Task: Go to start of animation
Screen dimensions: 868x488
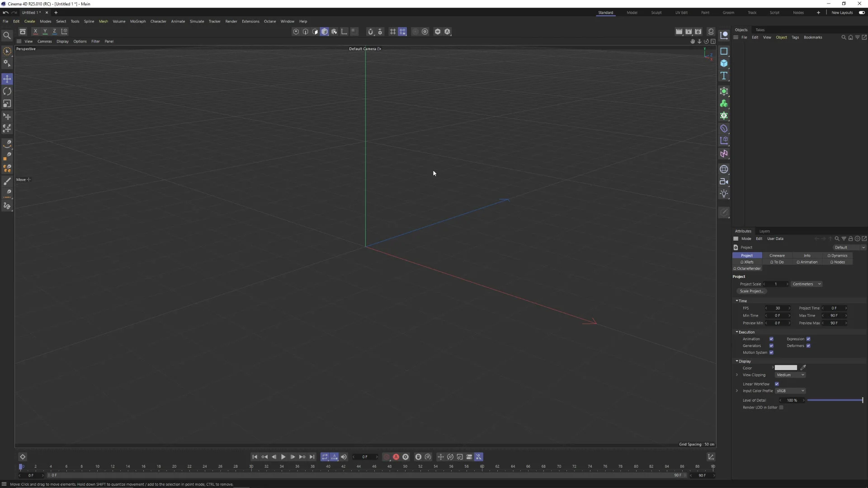Action: pyautogui.click(x=255, y=457)
